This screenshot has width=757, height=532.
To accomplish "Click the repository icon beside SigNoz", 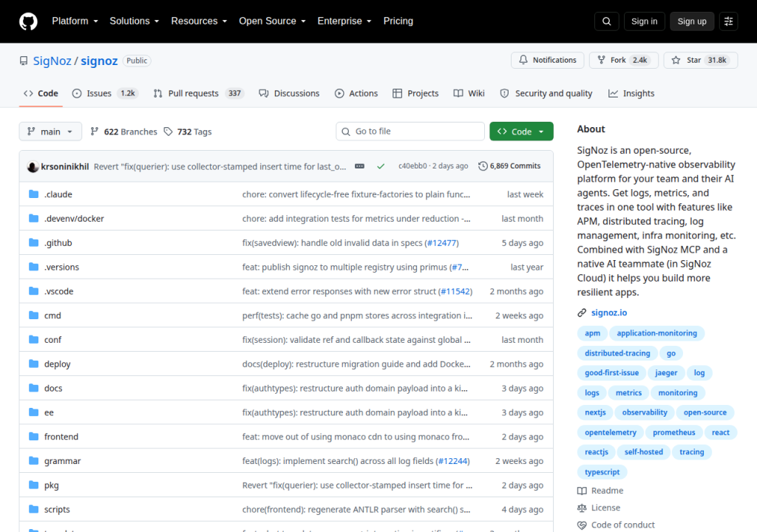I will tap(24, 61).
